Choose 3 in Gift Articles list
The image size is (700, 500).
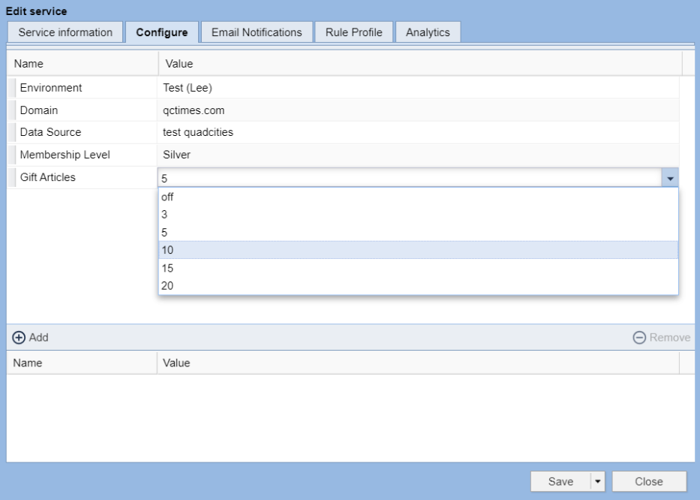[165, 215]
